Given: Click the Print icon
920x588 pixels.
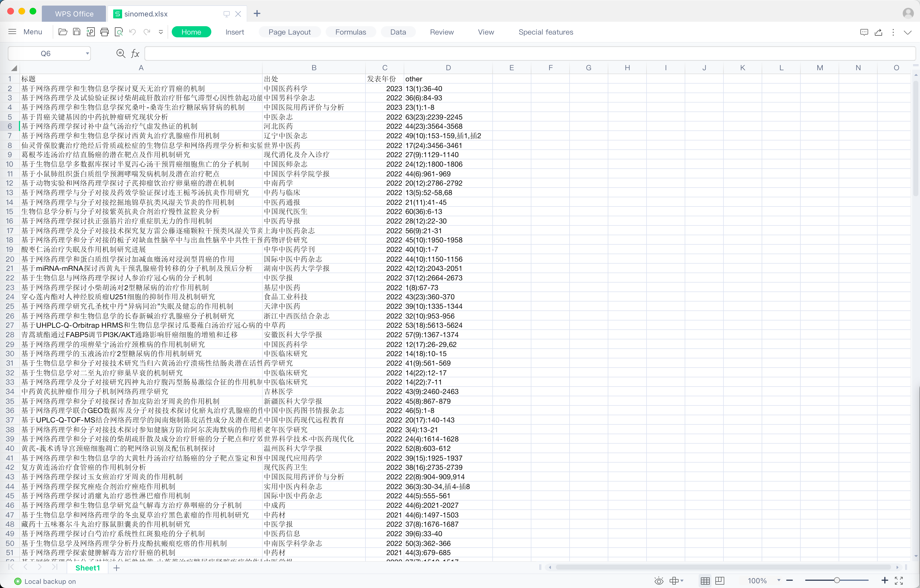Looking at the screenshot, I should (104, 32).
